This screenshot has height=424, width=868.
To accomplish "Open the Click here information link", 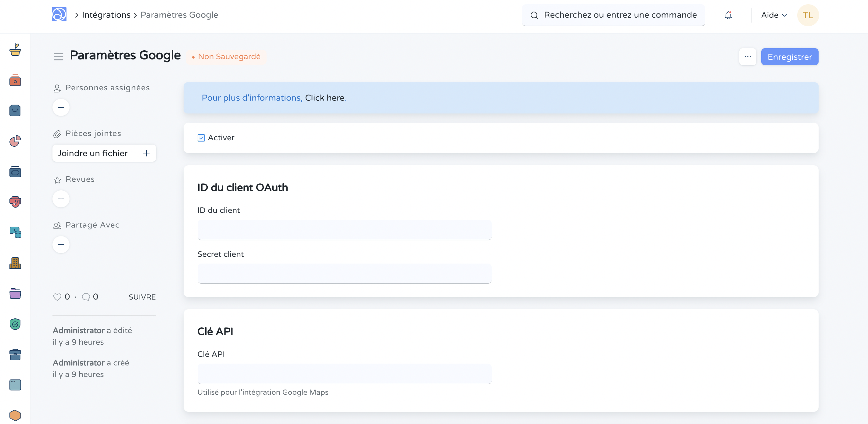I will point(325,98).
